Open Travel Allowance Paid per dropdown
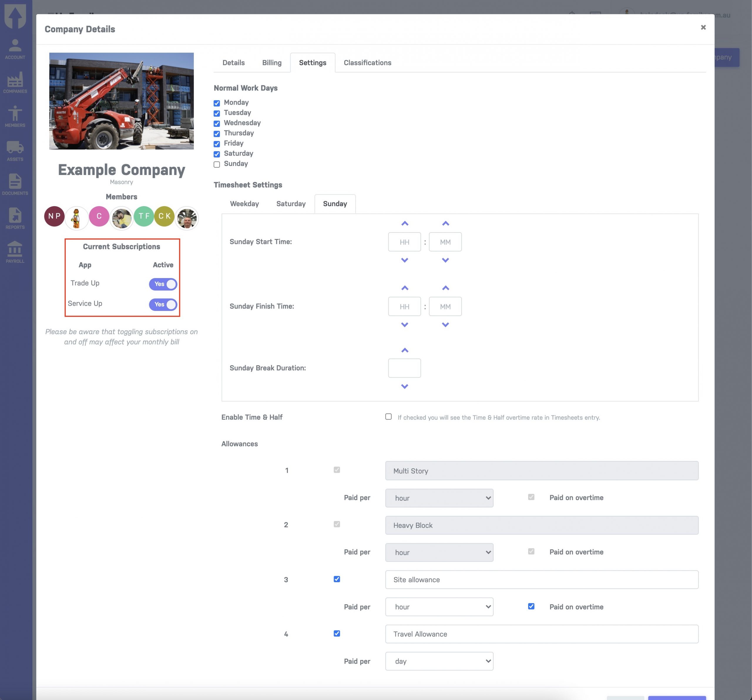 (439, 661)
